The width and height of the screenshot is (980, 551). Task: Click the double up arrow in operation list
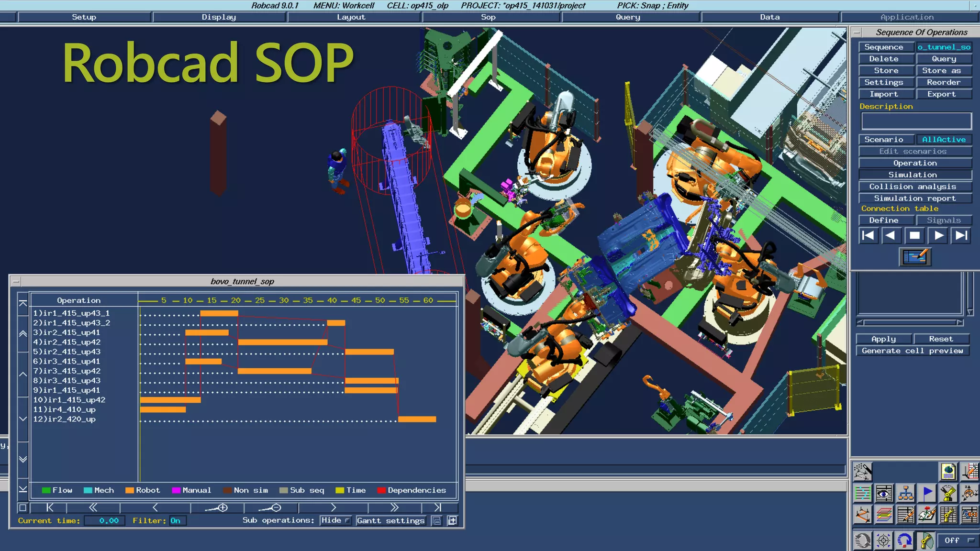22,333
